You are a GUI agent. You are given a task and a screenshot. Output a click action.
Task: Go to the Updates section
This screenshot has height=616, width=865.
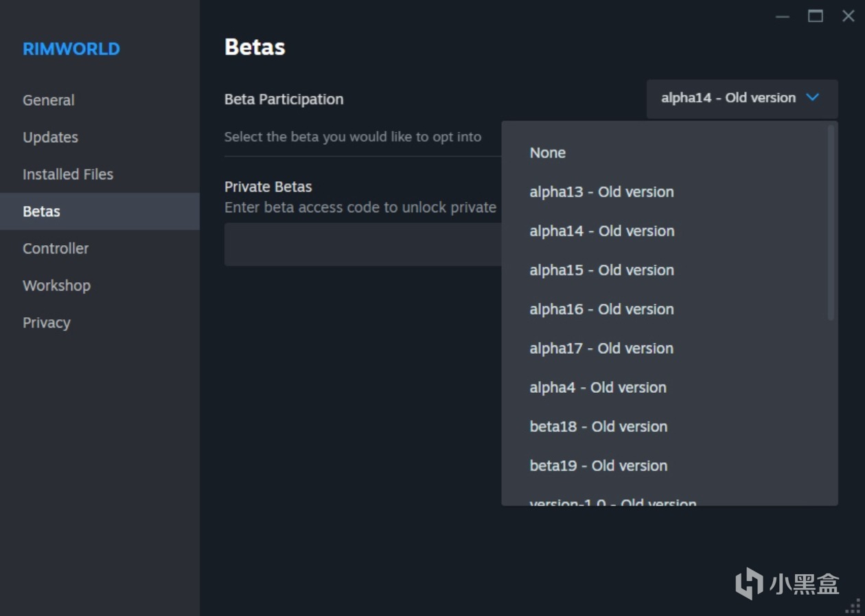(100, 137)
